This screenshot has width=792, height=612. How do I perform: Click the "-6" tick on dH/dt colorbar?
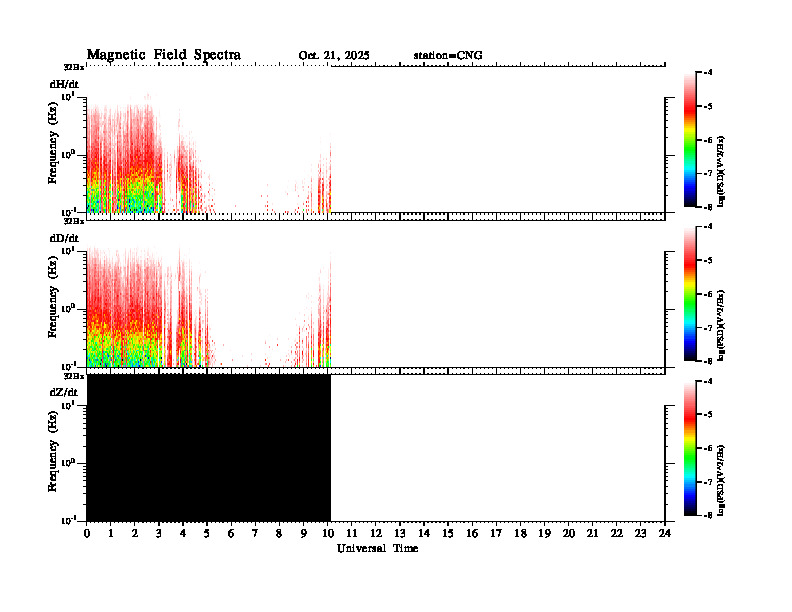point(708,140)
